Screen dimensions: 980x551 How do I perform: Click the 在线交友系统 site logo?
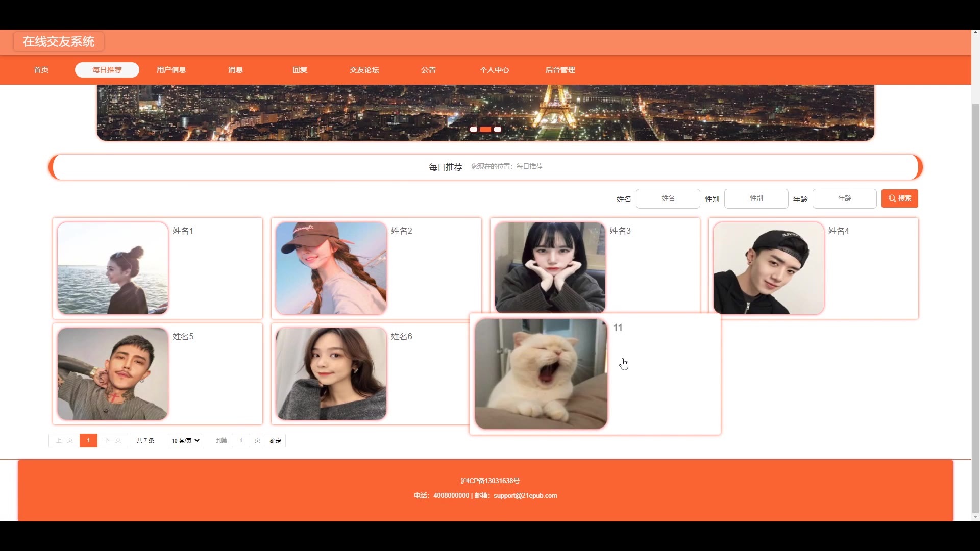59,41
